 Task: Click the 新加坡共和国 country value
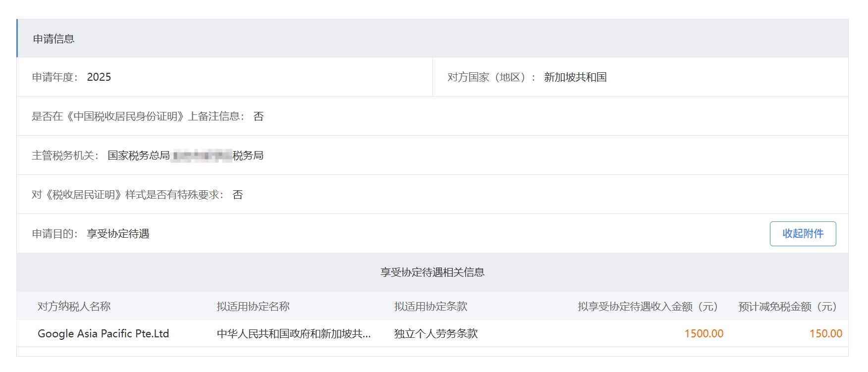pos(575,77)
